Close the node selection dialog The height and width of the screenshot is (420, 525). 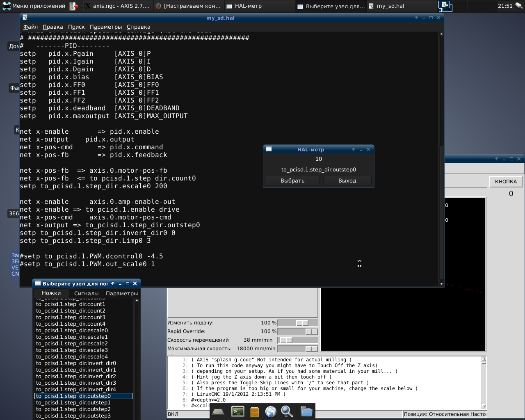pos(135,283)
